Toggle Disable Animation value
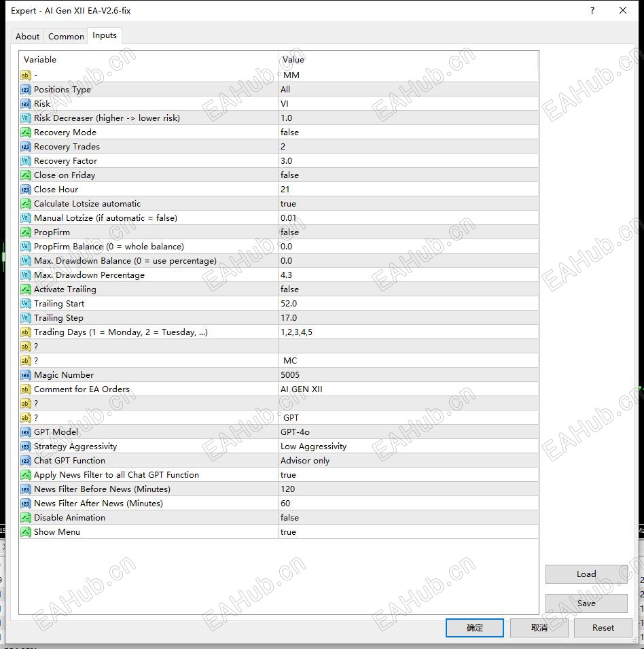This screenshot has height=649, width=644. pyautogui.click(x=408, y=519)
